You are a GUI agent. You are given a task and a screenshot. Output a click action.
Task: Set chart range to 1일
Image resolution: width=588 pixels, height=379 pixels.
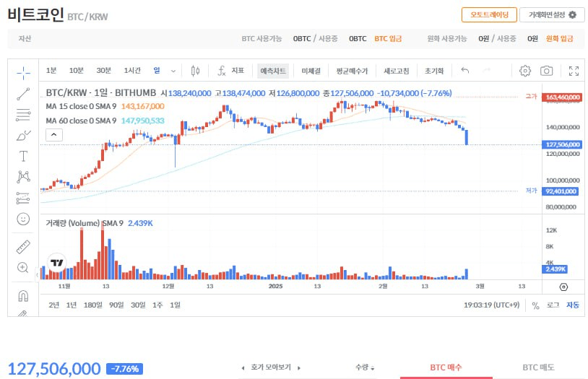point(175,305)
